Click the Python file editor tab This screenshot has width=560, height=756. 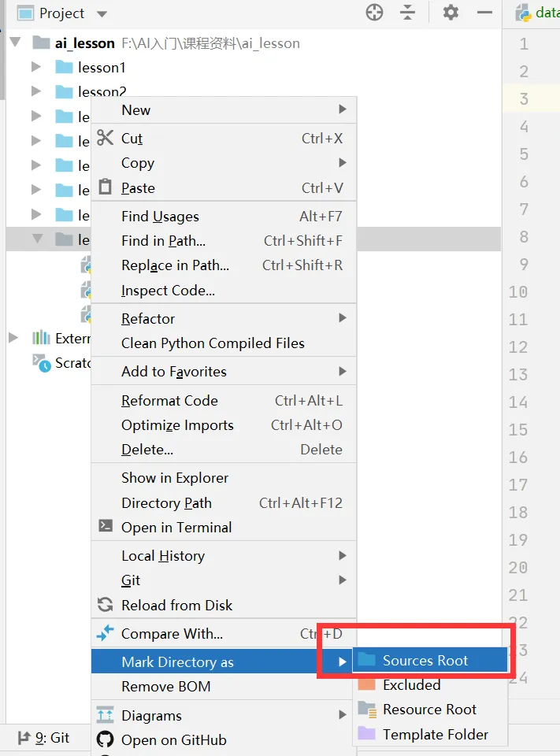point(537,13)
